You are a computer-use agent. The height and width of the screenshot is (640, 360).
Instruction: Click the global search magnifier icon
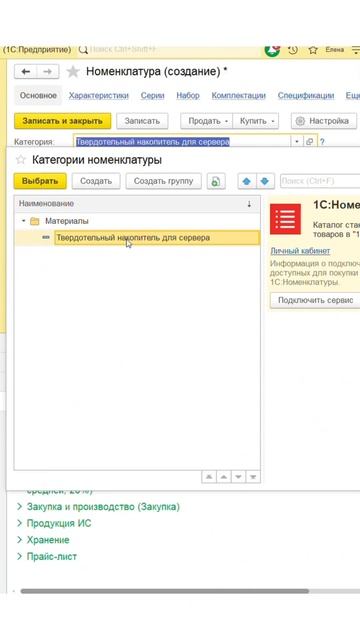[83, 50]
